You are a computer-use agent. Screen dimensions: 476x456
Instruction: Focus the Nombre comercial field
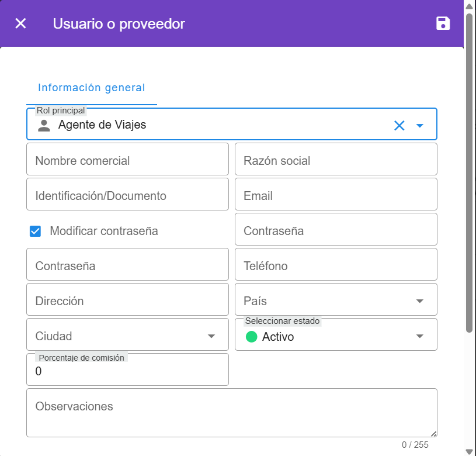[127, 161]
